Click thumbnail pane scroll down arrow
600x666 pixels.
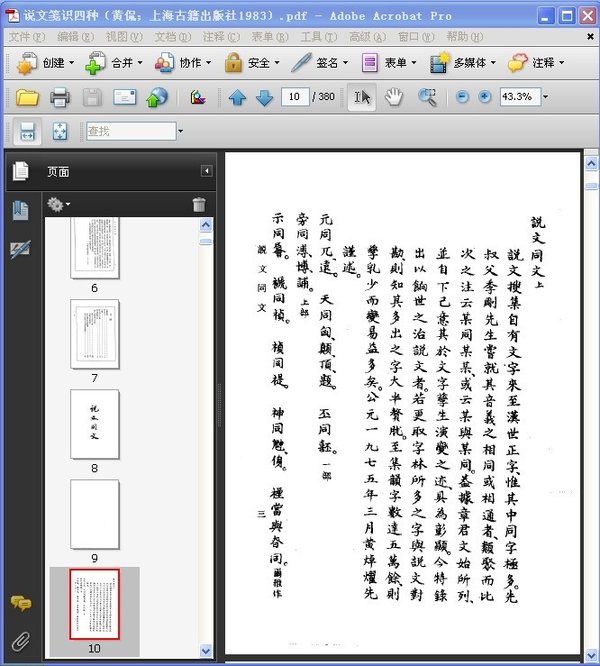(x=206, y=651)
